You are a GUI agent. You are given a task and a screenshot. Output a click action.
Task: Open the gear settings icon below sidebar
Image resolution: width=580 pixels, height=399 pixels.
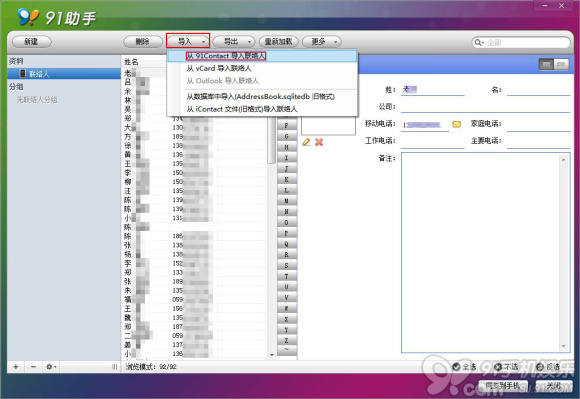coord(51,366)
